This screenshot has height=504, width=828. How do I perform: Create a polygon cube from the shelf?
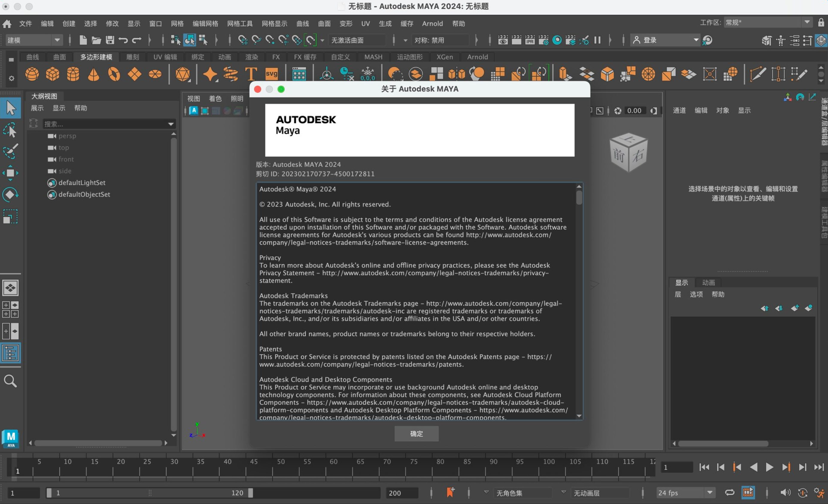click(x=52, y=74)
